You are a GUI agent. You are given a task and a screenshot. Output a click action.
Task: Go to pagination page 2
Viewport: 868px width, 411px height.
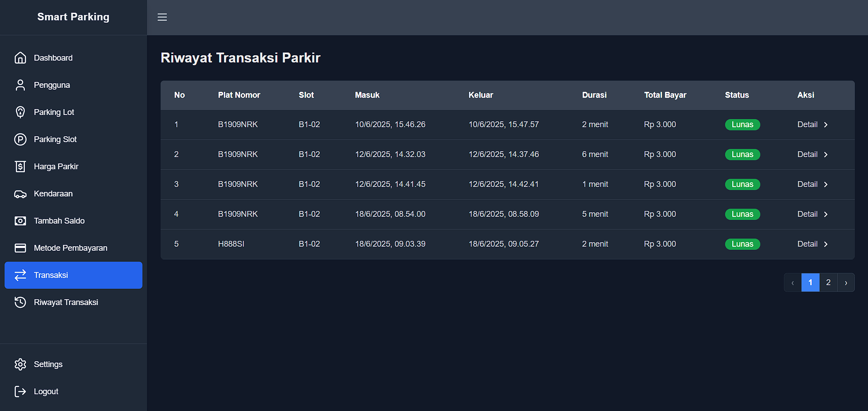tap(828, 282)
